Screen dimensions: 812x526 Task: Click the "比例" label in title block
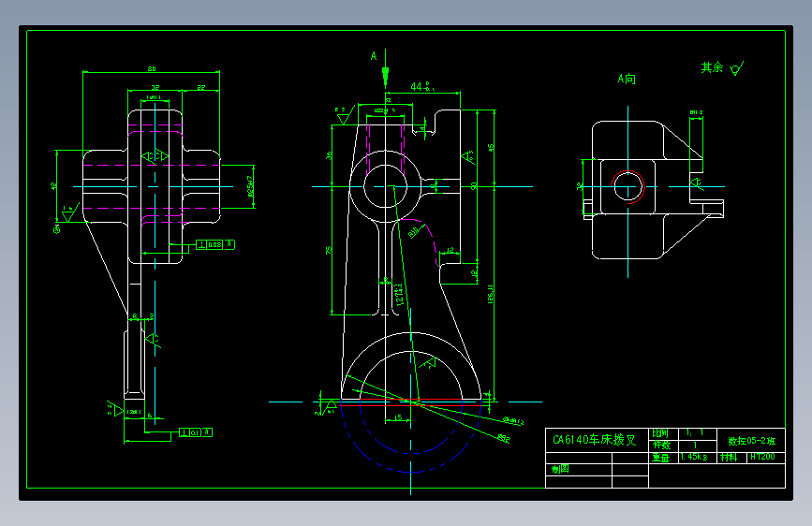(659, 433)
